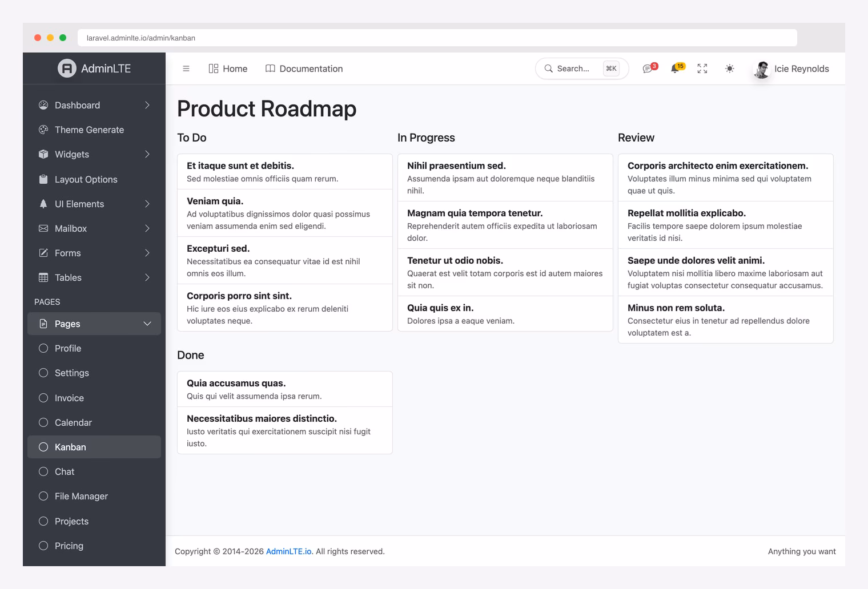Image resolution: width=868 pixels, height=589 pixels.
Task: Open notifications bell icon
Action: (x=675, y=68)
